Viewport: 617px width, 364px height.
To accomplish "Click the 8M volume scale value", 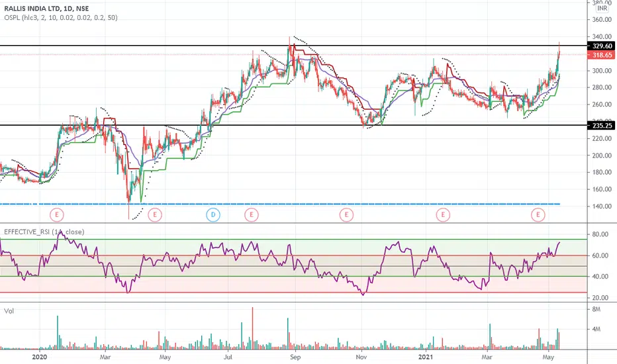I will [x=596, y=309].
